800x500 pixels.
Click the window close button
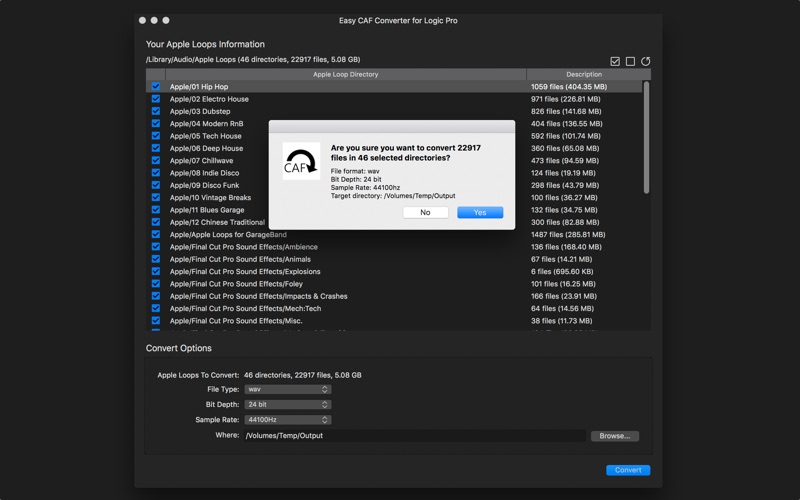click(142, 20)
